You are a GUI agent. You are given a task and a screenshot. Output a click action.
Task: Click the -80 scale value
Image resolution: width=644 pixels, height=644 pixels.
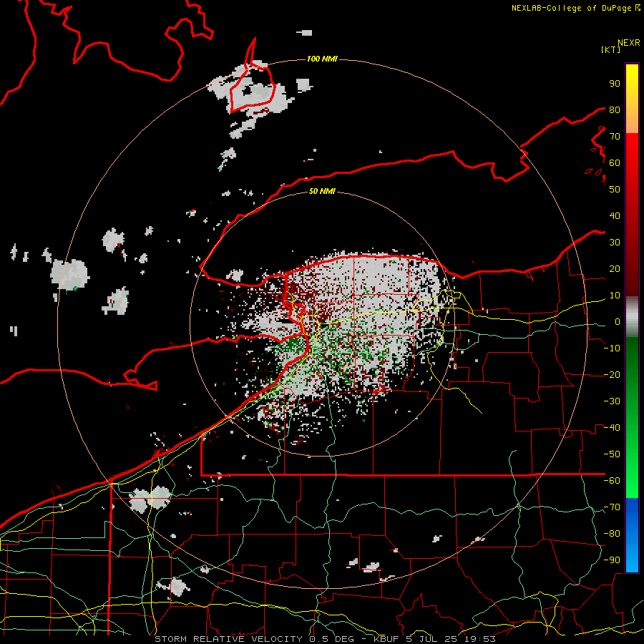612,534
